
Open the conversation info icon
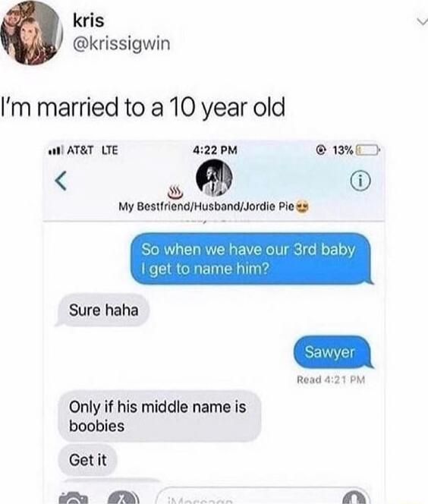tap(360, 181)
